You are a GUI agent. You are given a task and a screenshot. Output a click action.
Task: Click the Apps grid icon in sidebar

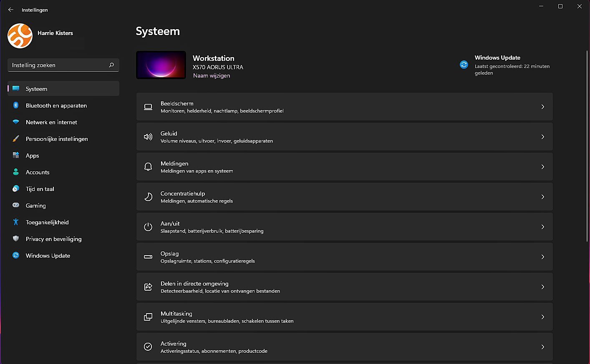(16, 155)
